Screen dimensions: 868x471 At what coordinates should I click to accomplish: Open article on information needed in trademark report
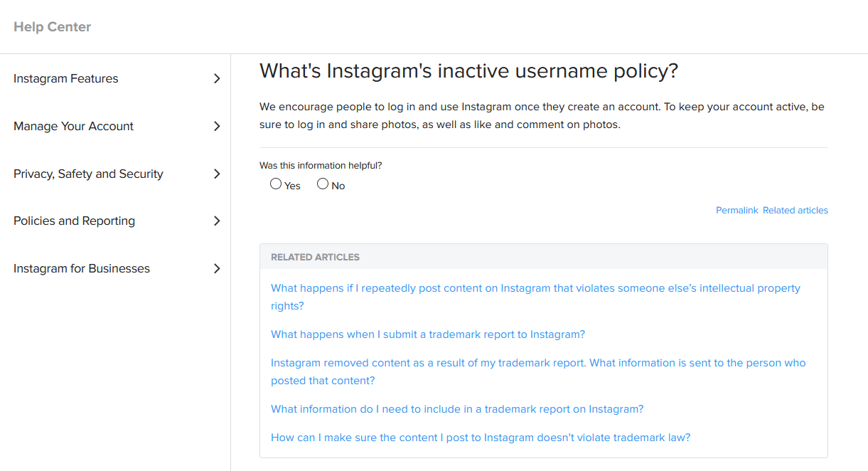456,409
